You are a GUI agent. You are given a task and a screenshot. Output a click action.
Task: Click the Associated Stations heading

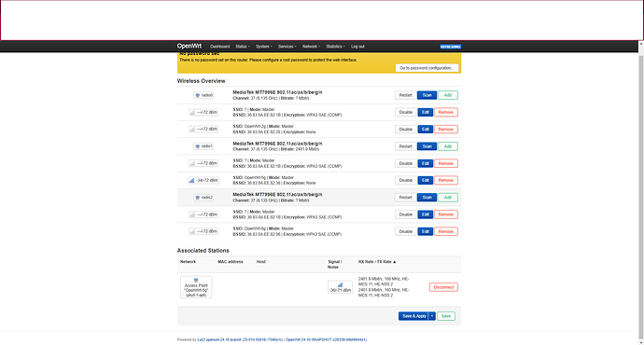[x=203, y=250]
